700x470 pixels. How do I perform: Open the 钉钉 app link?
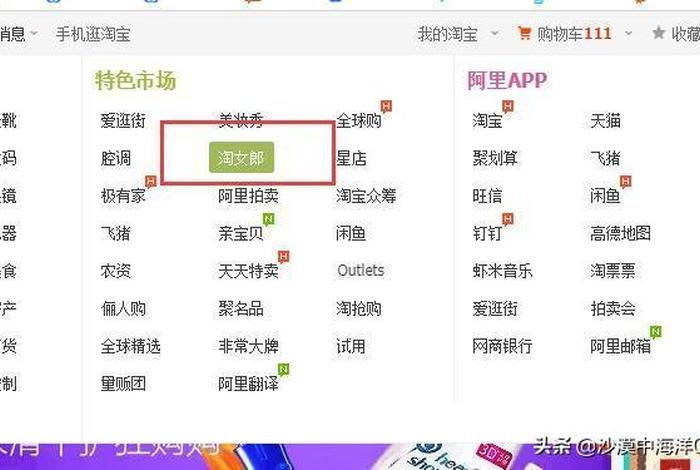point(488,233)
